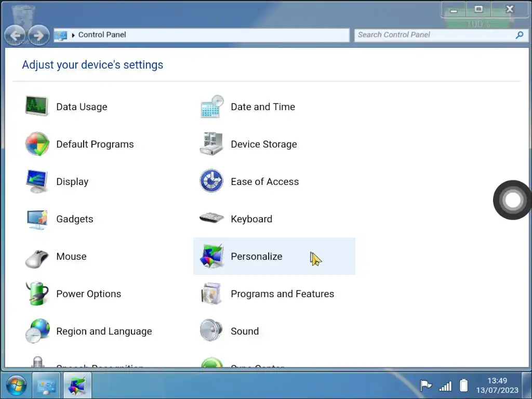Open the Default Programs link

(x=95, y=144)
